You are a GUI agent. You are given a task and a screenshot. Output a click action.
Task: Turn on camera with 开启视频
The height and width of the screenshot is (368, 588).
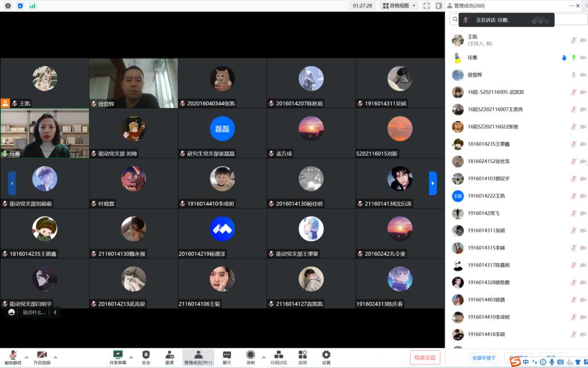click(41, 357)
